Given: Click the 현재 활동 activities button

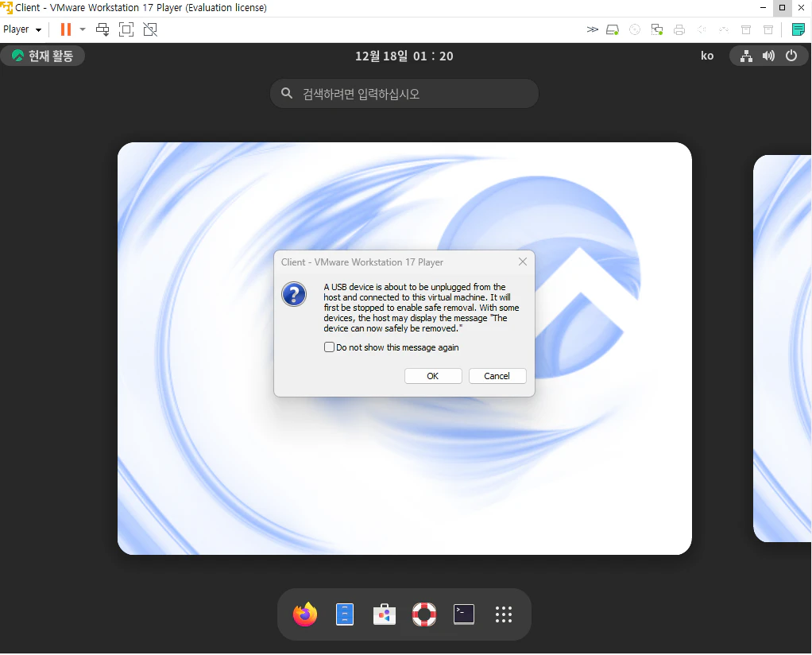Looking at the screenshot, I should 42,56.
